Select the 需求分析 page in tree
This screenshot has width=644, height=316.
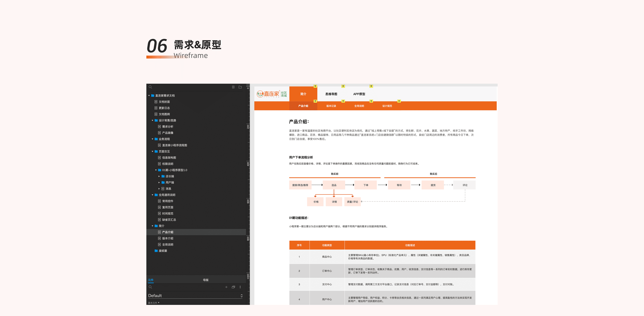pos(167,127)
